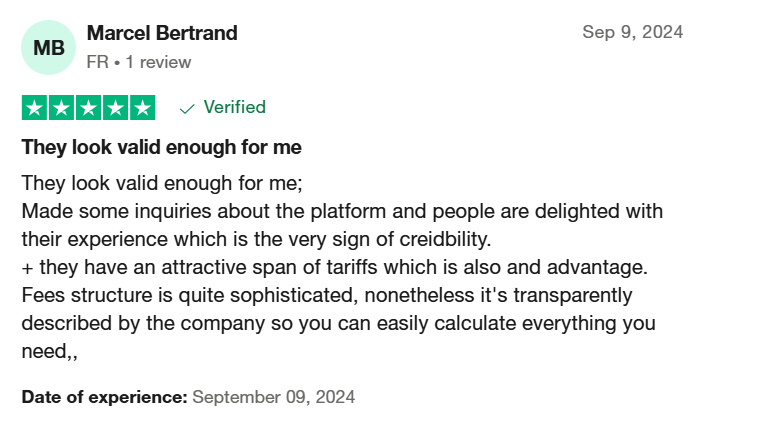Screen dimensions: 784x428
Task: Click the fourth green rating star
Action: [x=116, y=108]
